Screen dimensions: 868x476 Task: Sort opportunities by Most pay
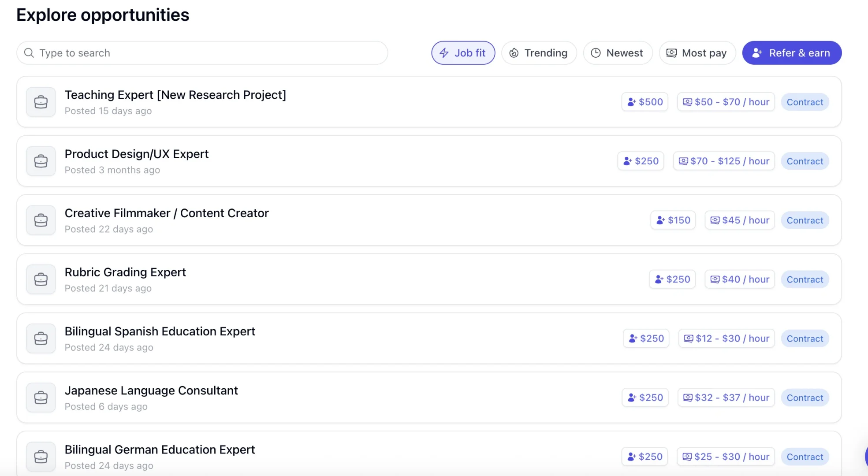[x=697, y=53]
